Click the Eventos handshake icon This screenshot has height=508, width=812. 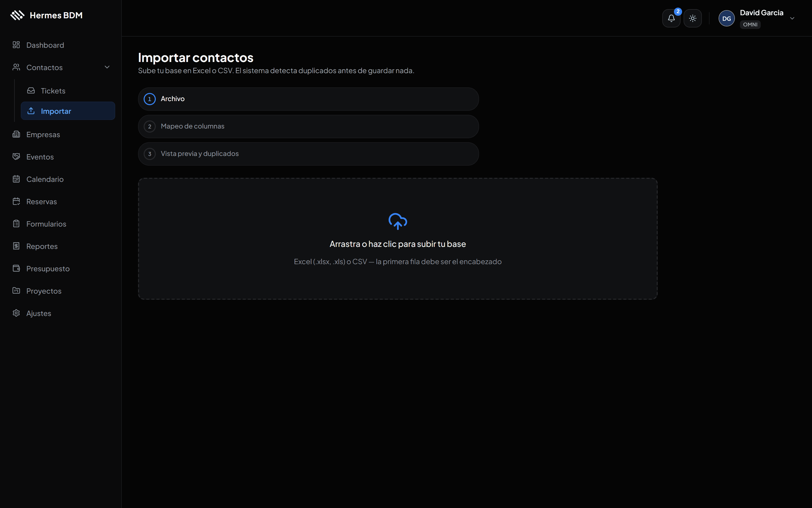tap(16, 156)
